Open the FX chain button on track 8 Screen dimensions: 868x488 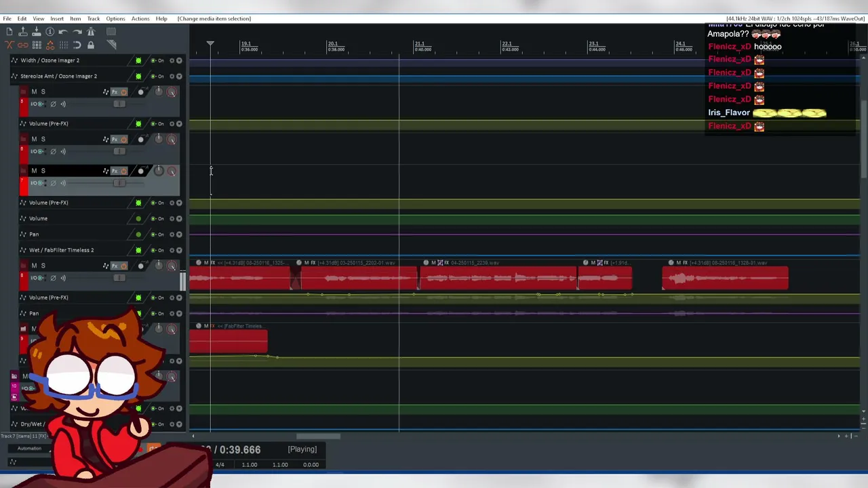115,266
